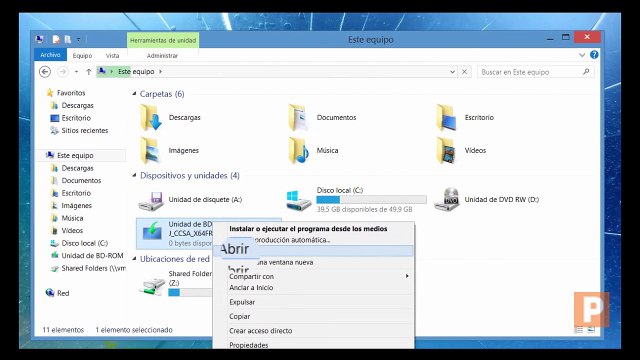
Task: Select Unidad de BD-ROM in navigation pane
Action: [x=92, y=256]
